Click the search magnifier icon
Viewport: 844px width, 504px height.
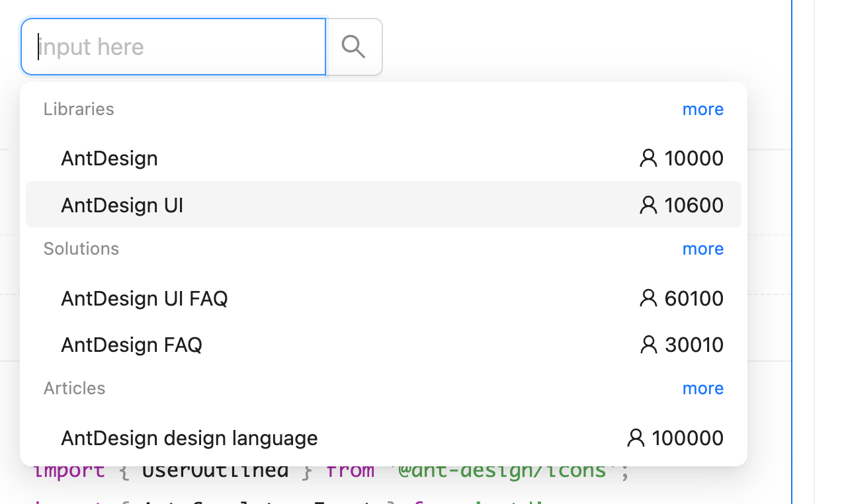coord(353,46)
